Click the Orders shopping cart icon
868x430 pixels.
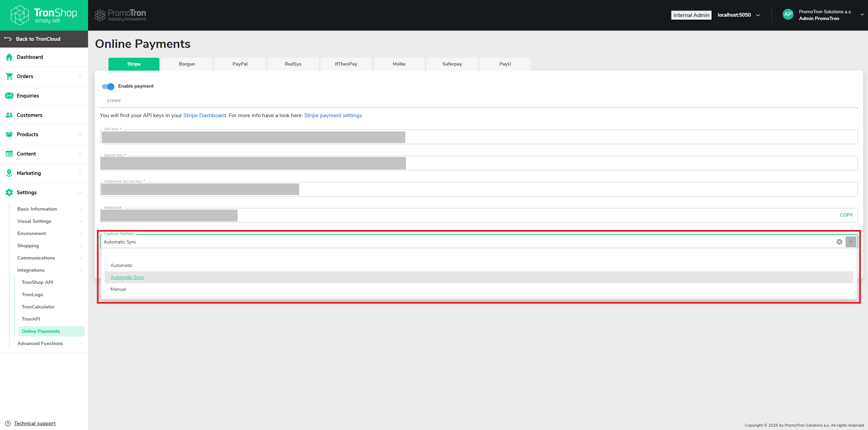point(9,76)
